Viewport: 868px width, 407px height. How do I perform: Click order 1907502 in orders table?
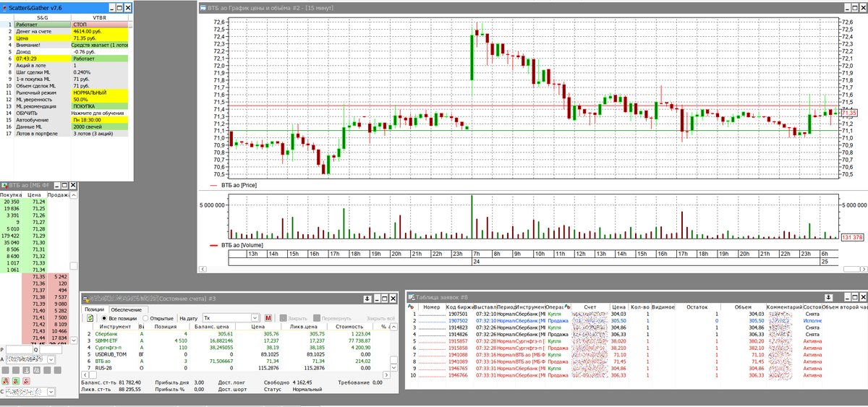(x=458, y=320)
